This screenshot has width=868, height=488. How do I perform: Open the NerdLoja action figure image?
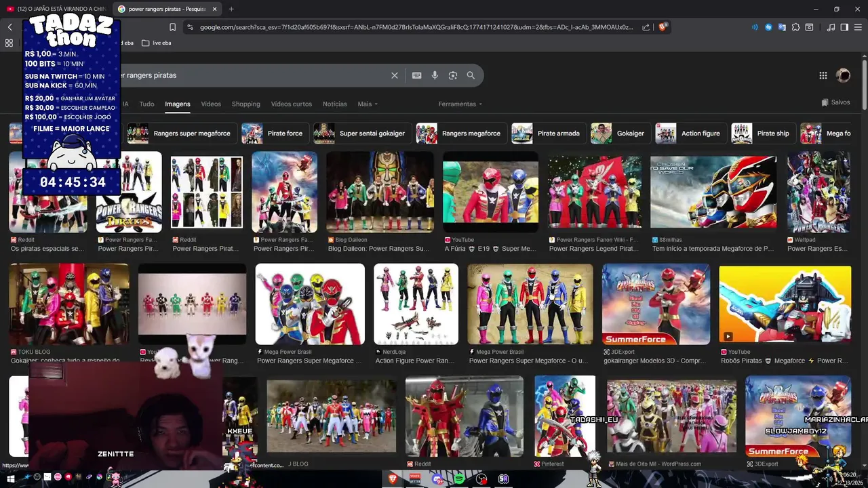pyautogui.click(x=416, y=304)
